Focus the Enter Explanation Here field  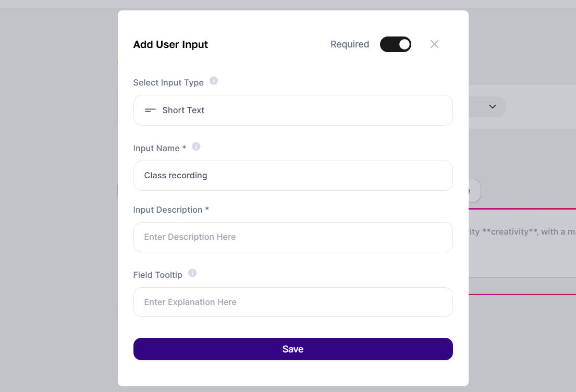(293, 302)
